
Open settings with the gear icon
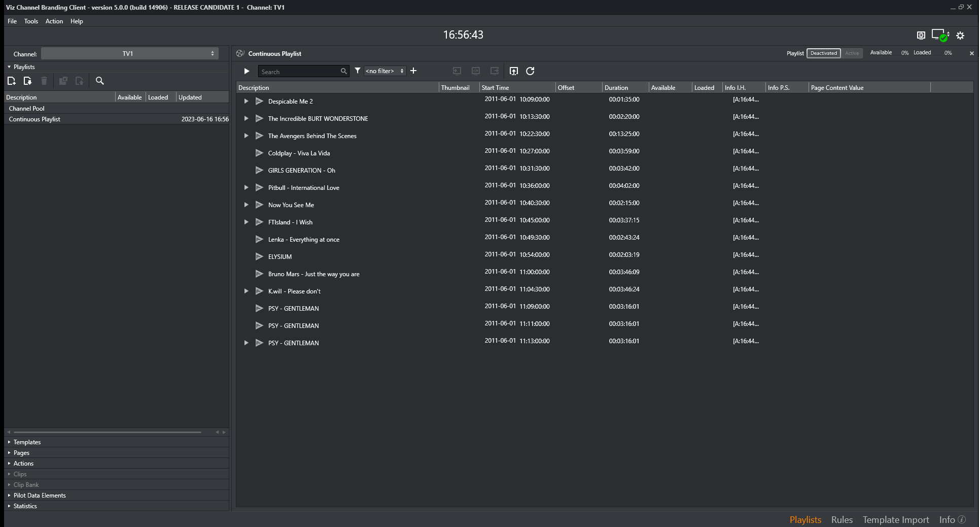click(x=960, y=36)
